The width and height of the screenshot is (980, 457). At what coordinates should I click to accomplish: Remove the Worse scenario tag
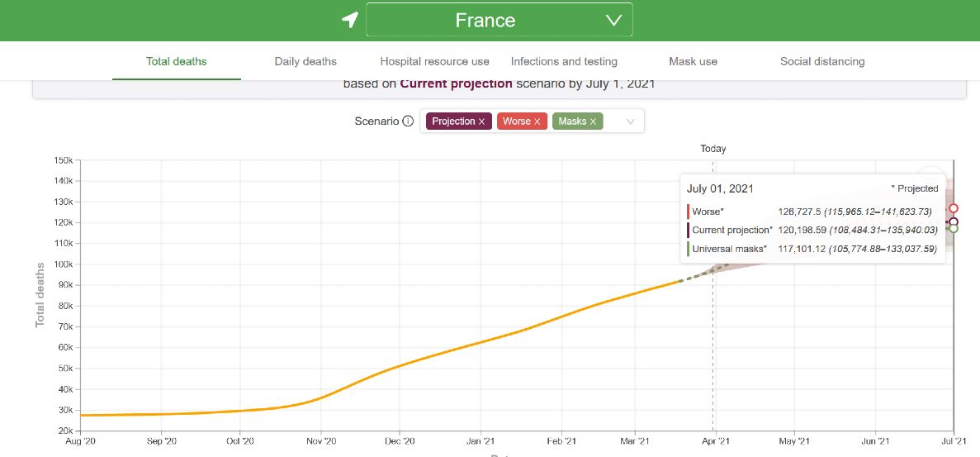point(537,121)
